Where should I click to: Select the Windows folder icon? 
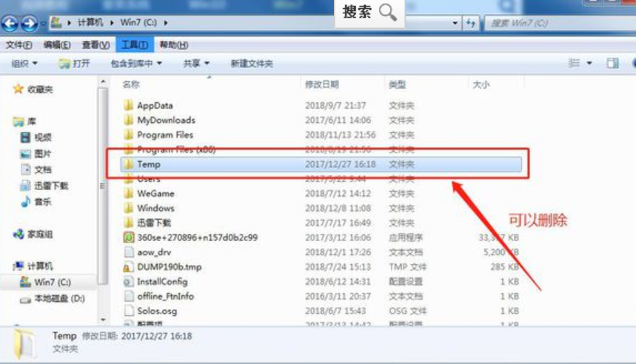tap(129, 208)
